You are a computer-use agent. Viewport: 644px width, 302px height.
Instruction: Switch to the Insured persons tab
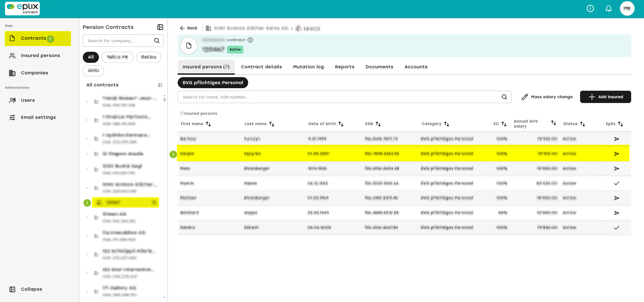click(x=206, y=67)
